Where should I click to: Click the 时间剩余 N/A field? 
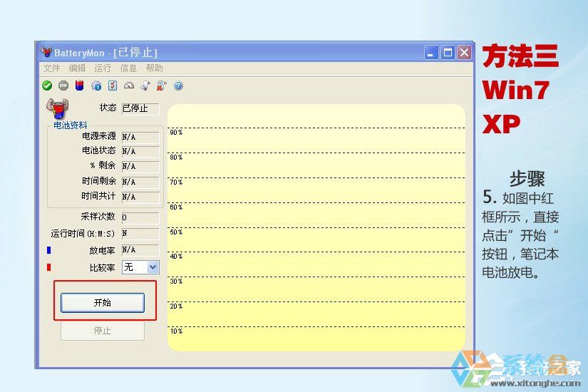click(x=140, y=182)
